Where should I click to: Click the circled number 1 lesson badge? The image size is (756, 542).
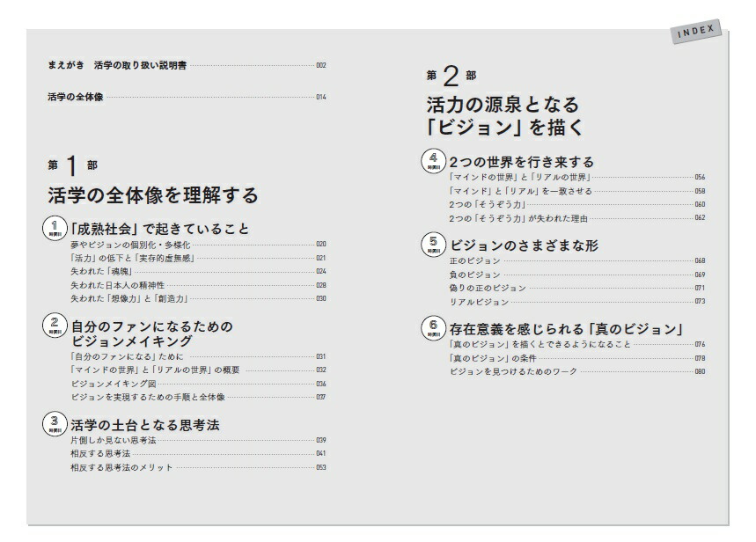point(55,227)
